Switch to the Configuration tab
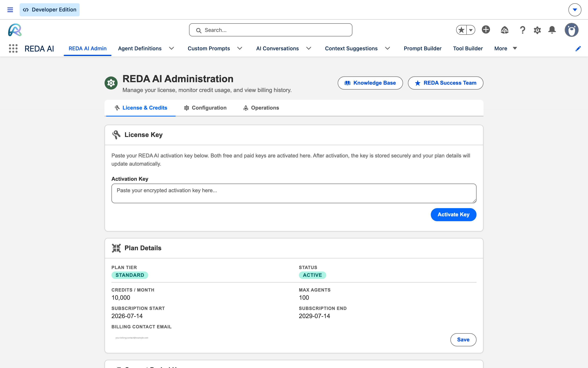Screen dimensions: 588x368 (205, 108)
